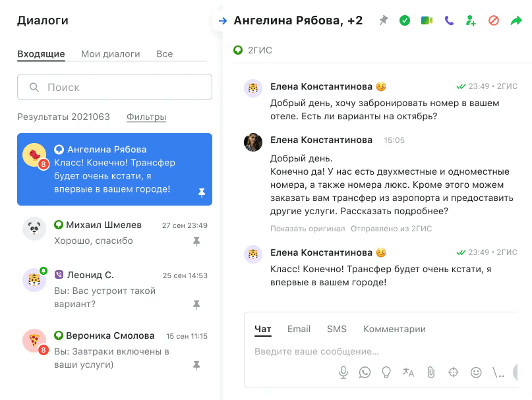The width and height of the screenshot is (532, 400).
Task: Open the emoji picker smiley icon
Action: coord(476,372)
